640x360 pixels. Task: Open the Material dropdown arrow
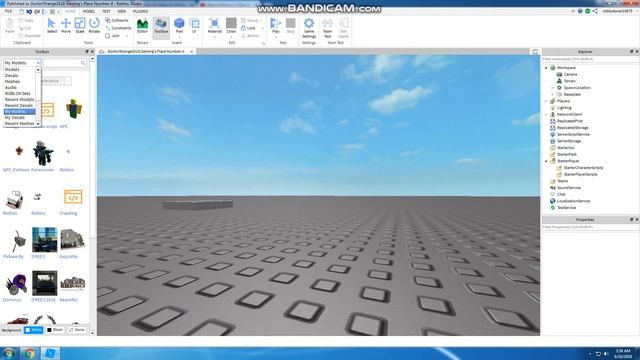(214, 37)
